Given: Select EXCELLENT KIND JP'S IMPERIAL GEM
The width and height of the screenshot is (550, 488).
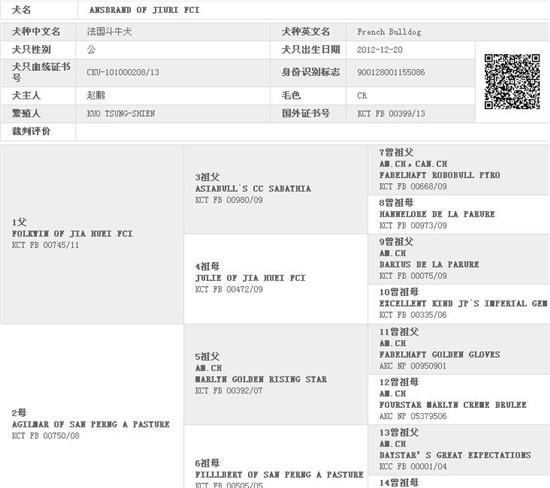Looking at the screenshot, I should point(463,303).
